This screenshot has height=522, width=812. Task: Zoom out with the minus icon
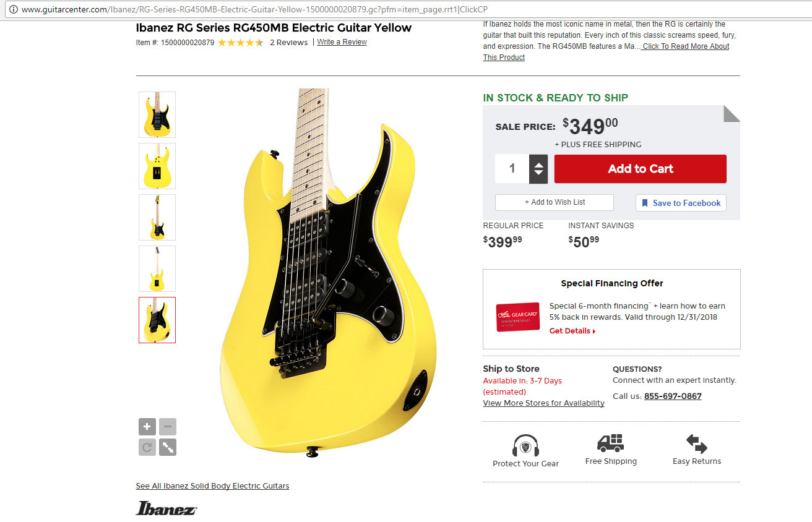(x=168, y=427)
